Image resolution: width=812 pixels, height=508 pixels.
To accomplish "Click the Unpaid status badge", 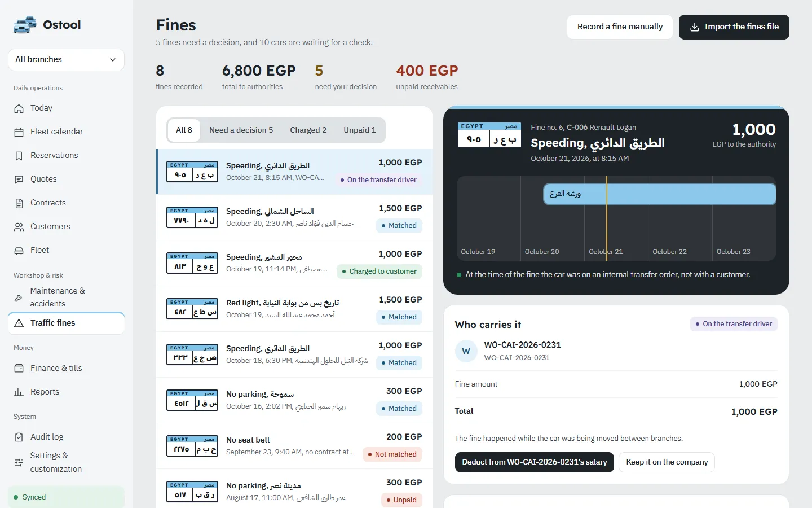I will pyautogui.click(x=401, y=500).
